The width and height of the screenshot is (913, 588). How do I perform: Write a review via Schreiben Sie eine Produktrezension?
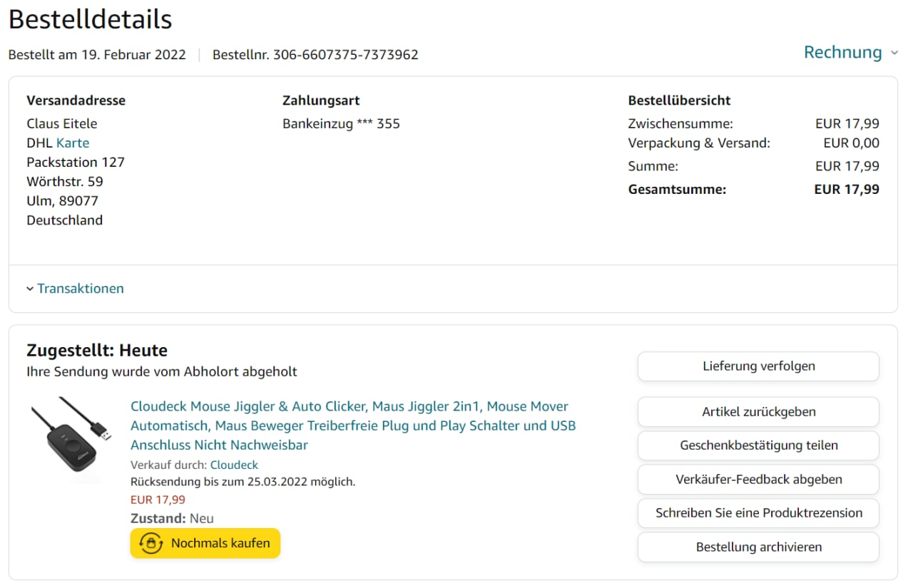[758, 513]
